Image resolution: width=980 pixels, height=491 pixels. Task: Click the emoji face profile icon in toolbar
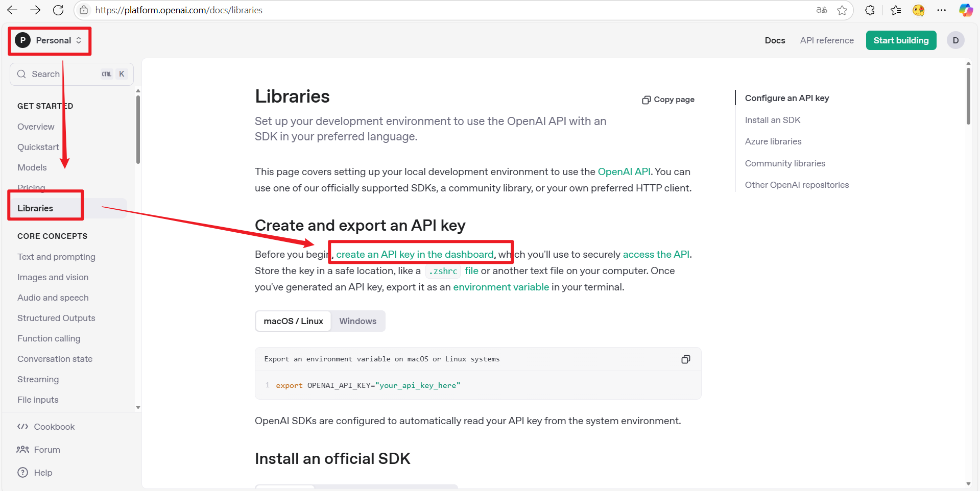[919, 10]
